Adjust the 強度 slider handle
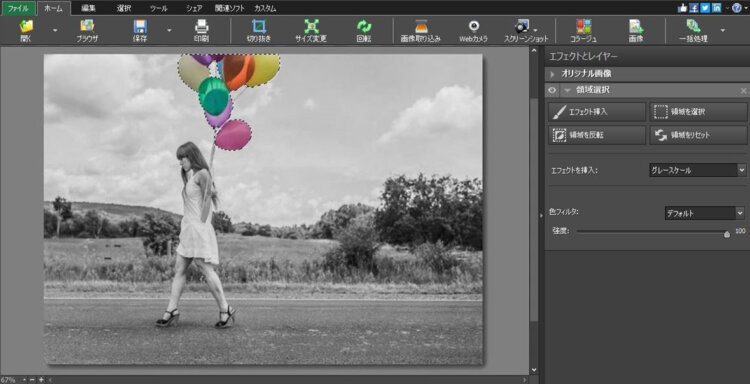This screenshot has width=750, height=384. point(727,234)
